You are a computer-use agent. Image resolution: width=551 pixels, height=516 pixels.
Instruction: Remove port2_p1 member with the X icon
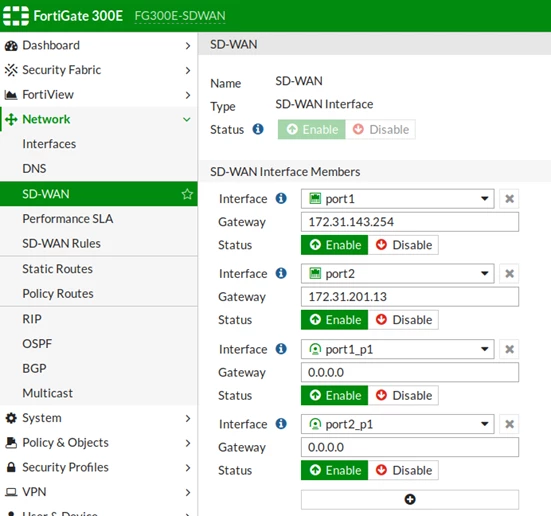pos(509,424)
